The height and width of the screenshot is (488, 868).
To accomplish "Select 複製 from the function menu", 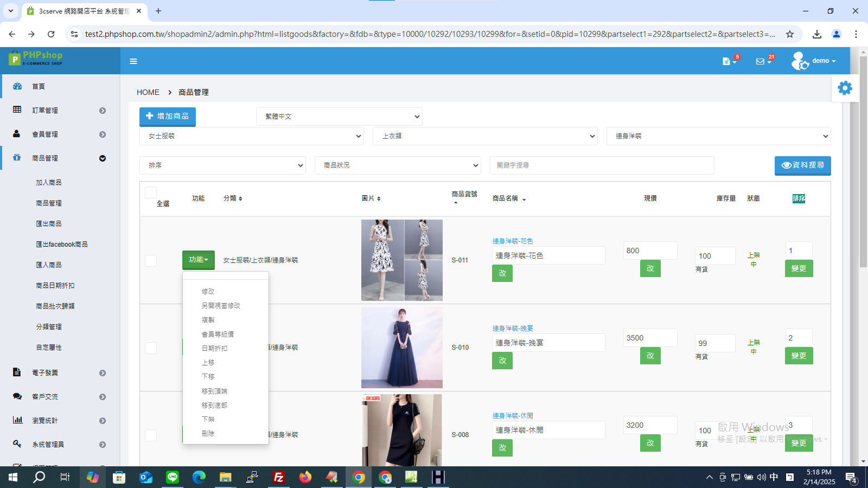I will 208,320.
